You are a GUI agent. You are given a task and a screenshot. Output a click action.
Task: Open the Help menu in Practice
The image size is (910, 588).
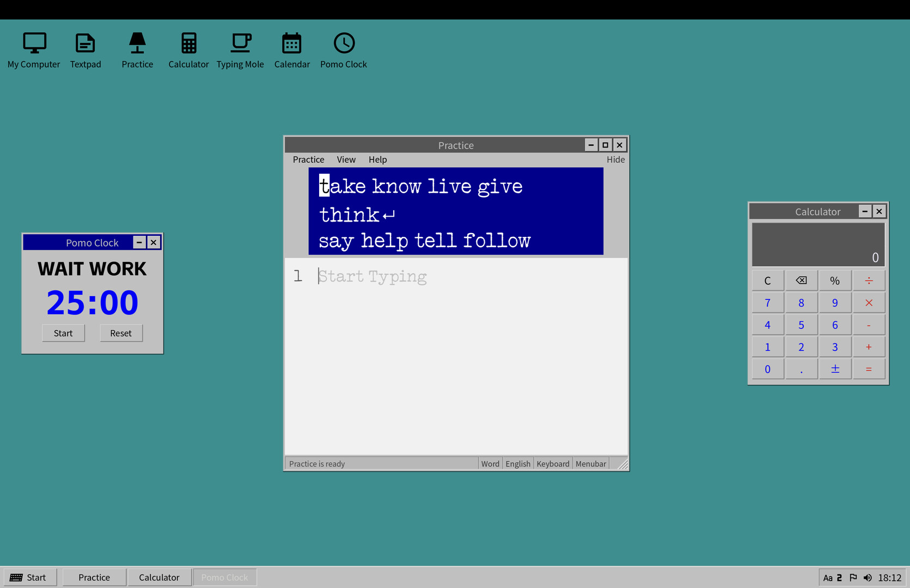(377, 159)
